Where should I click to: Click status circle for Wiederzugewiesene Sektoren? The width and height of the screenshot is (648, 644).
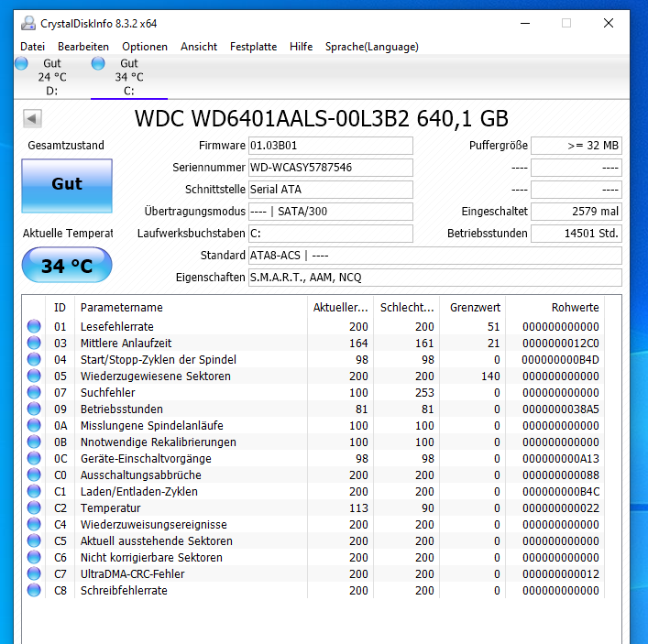(34, 376)
